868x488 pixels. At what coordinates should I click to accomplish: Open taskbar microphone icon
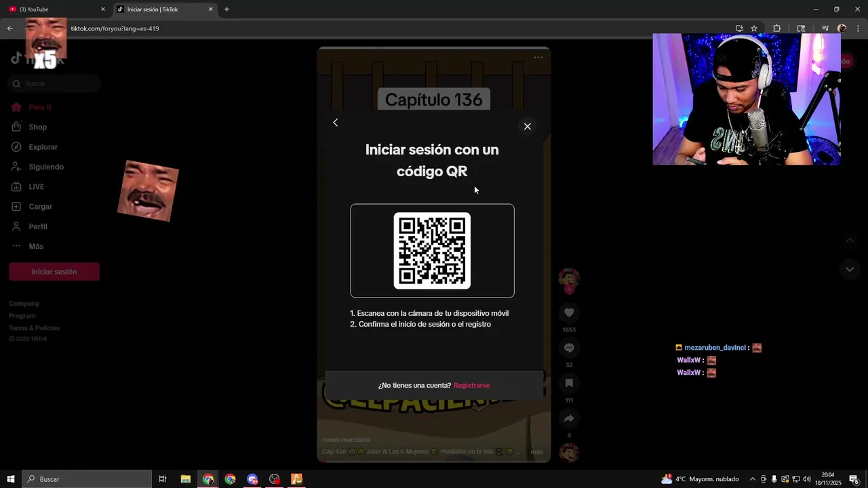774,479
